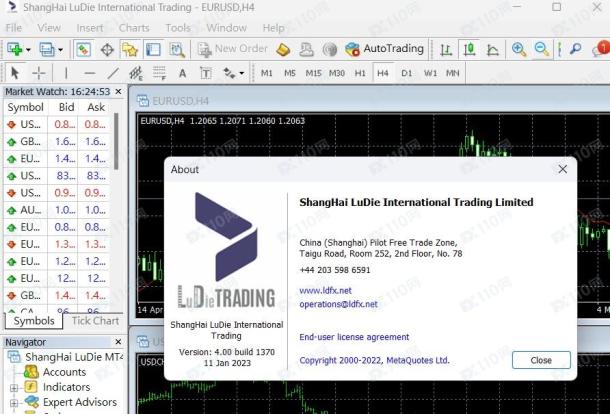The height and width of the screenshot is (414, 610).
Task: Click the New Order button
Action: (x=233, y=49)
